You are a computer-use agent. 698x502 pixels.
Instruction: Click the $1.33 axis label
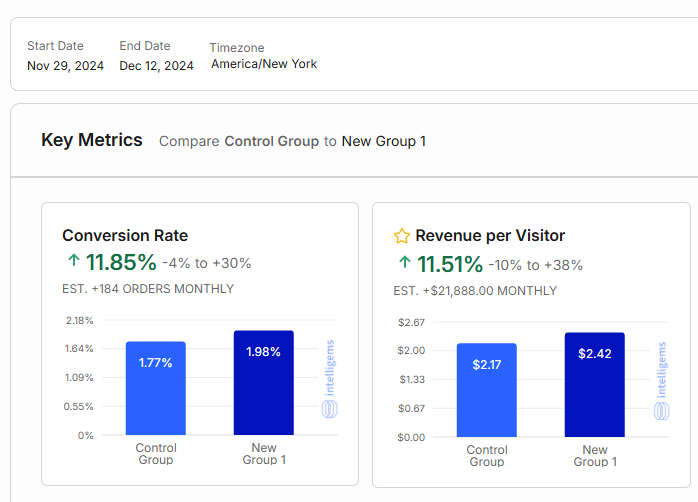click(x=412, y=380)
